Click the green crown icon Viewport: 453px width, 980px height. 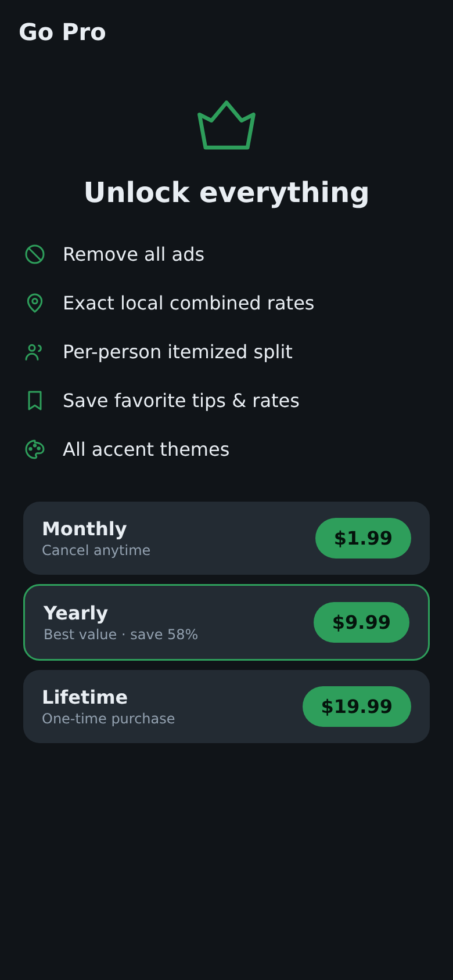(x=227, y=125)
